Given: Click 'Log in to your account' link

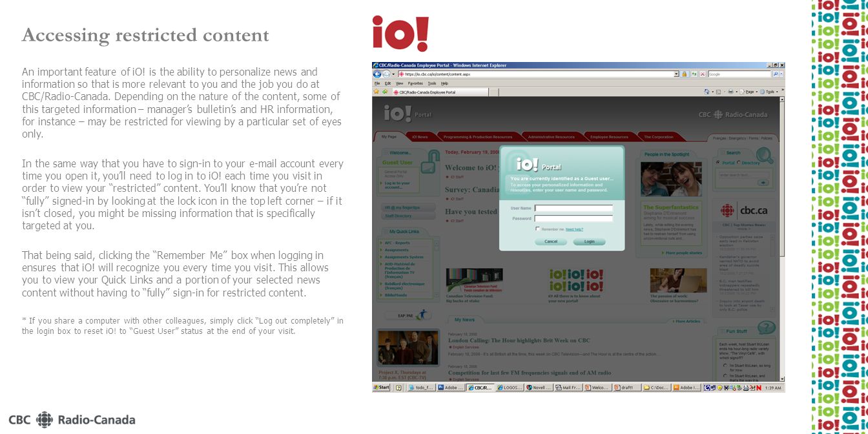Looking at the screenshot, I should point(397,185).
